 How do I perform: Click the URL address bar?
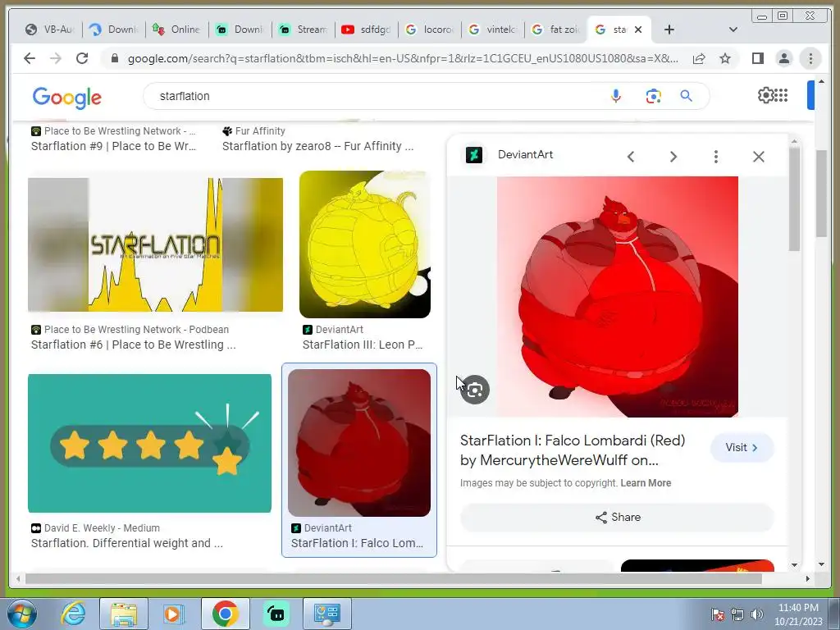pos(403,58)
